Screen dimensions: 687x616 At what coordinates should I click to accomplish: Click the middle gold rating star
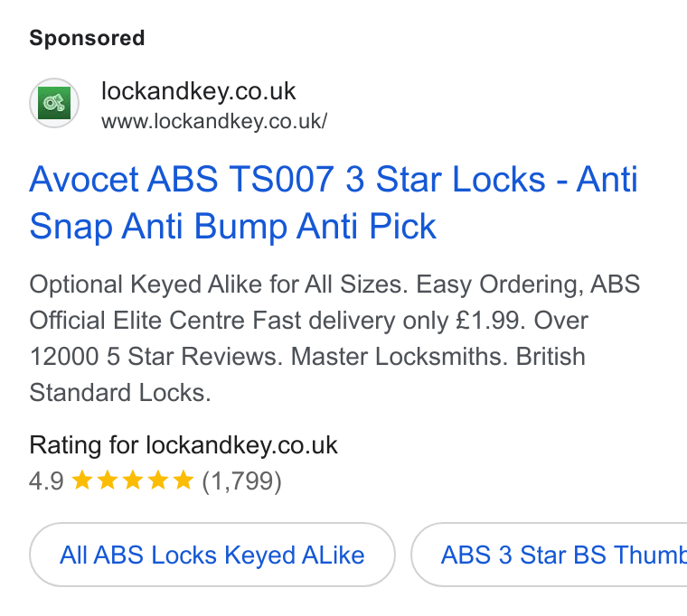pos(133,480)
